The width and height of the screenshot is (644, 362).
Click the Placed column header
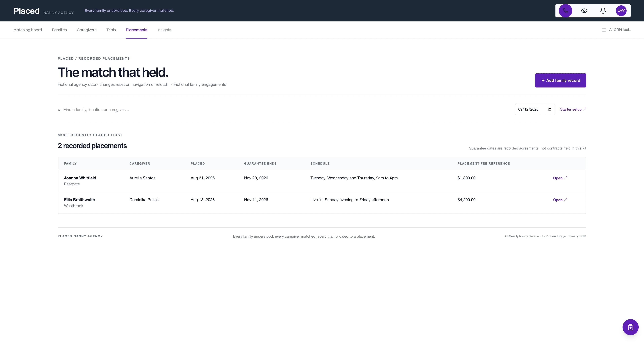pyautogui.click(x=198, y=164)
